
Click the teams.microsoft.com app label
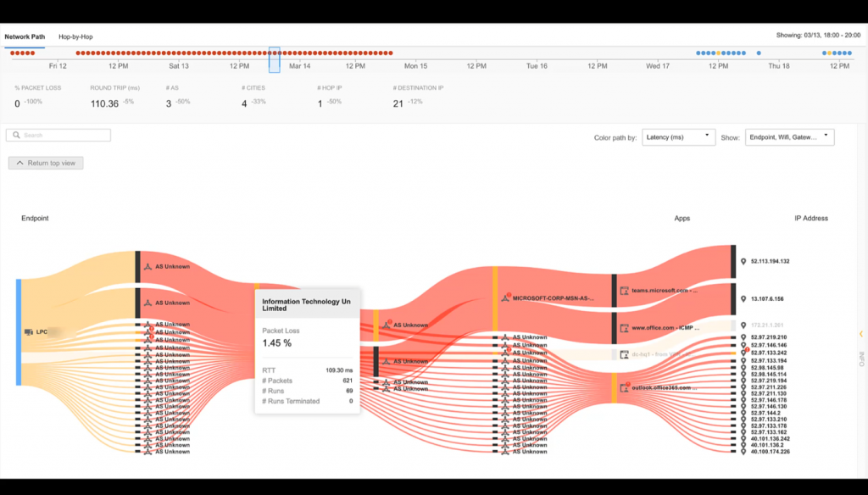click(665, 290)
